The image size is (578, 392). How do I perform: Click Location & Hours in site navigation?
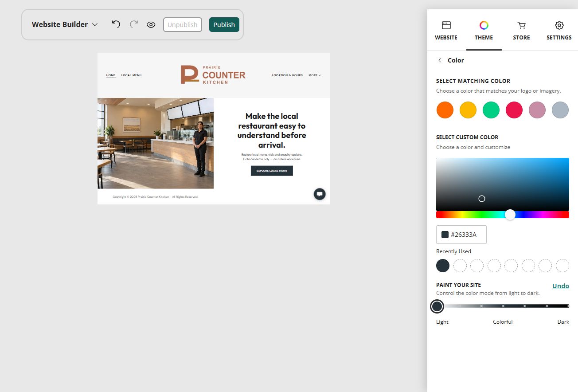(x=287, y=75)
